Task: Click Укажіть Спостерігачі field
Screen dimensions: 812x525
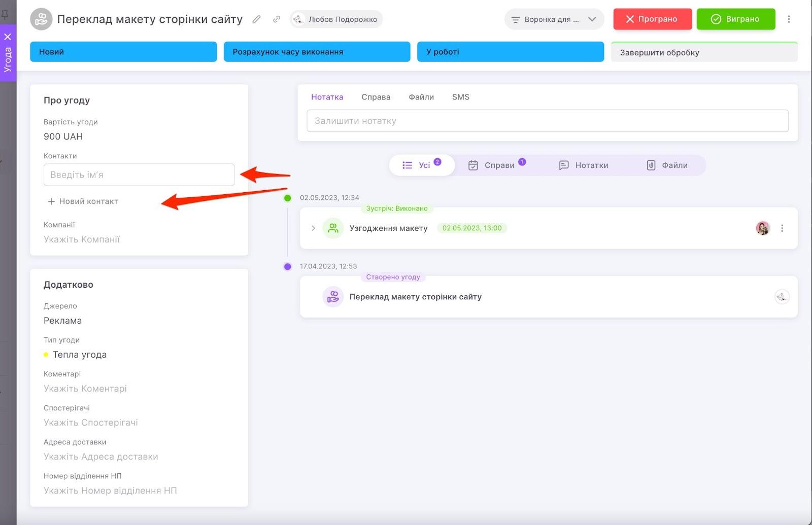Action: (x=91, y=423)
